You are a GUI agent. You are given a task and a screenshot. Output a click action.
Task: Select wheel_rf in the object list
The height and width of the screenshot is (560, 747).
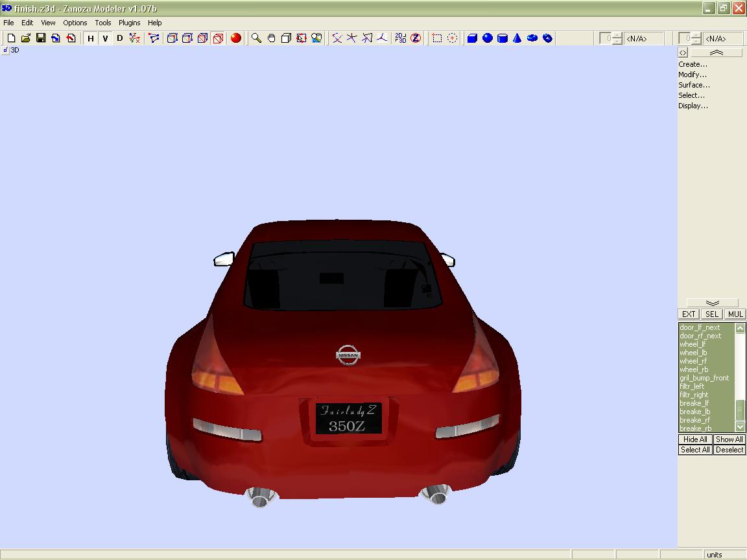click(x=693, y=361)
